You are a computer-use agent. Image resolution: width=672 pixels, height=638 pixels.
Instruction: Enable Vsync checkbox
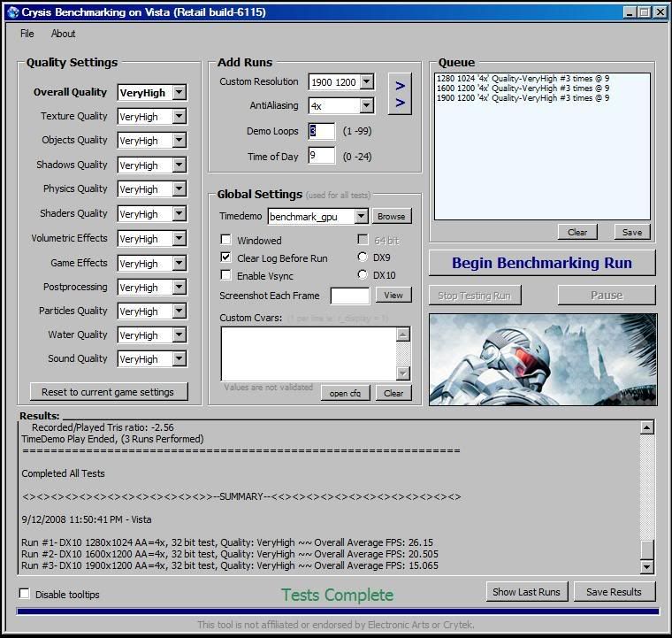point(225,275)
